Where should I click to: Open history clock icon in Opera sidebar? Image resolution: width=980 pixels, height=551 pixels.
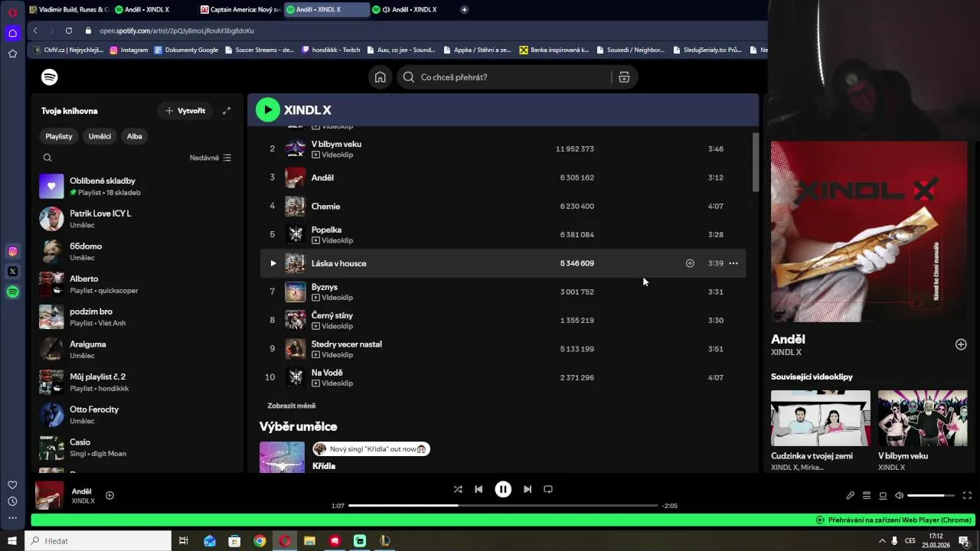[x=12, y=501]
